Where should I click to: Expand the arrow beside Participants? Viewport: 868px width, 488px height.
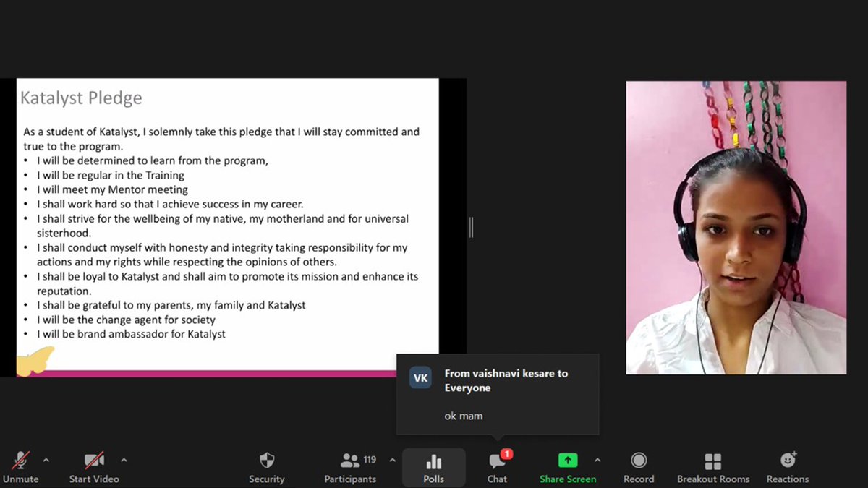click(393, 460)
